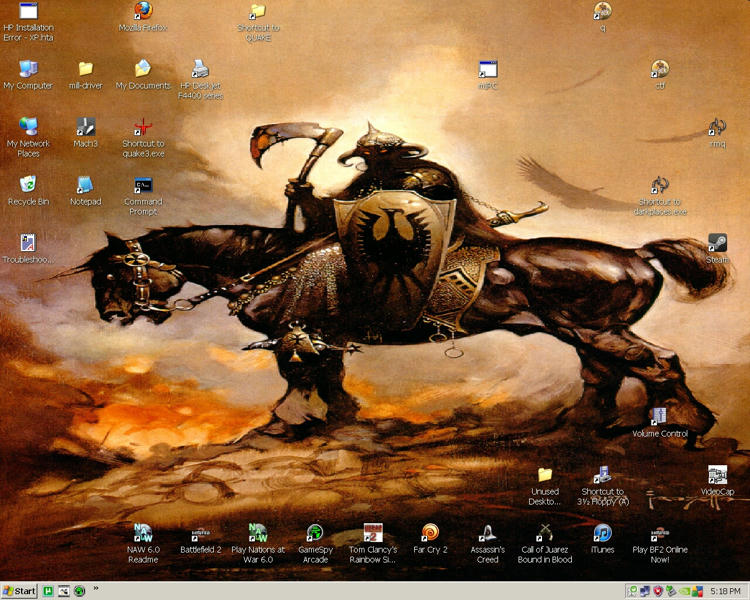This screenshot has height=600, width=750.
Task: Select the mIRC desktop icon
Action: 487,75
